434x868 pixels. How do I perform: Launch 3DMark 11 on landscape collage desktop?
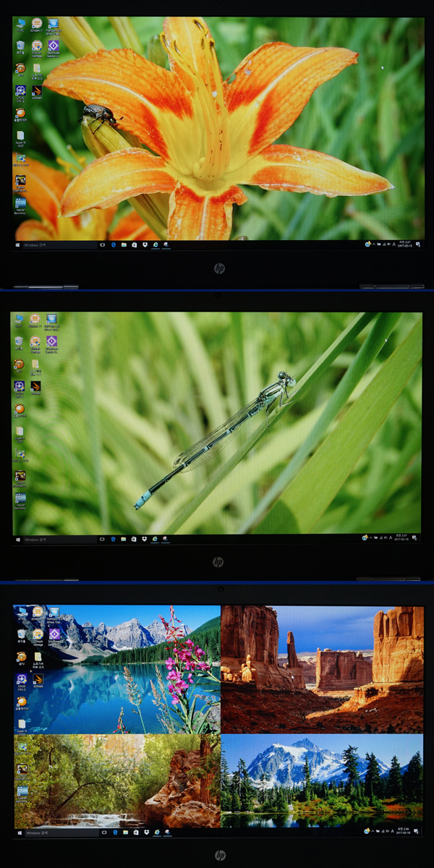(38, 613)
